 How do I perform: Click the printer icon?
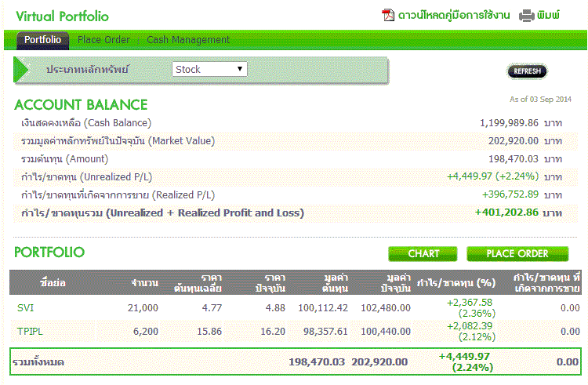(x=526, y=15)
